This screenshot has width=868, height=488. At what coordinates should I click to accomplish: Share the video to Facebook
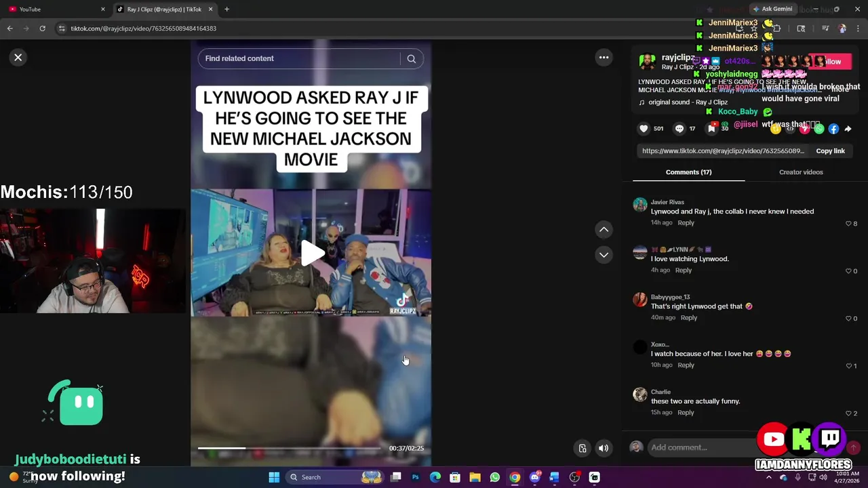pos(833,129)
